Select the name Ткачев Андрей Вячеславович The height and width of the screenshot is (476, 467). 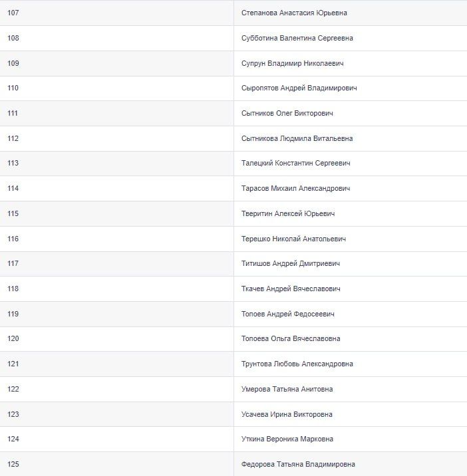[291, 289]
